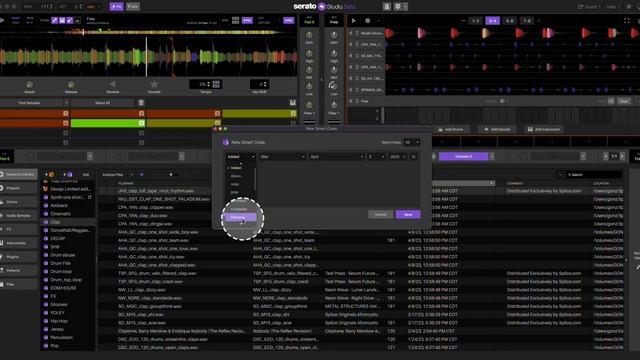Open the April month dropdown

point(337,157)
